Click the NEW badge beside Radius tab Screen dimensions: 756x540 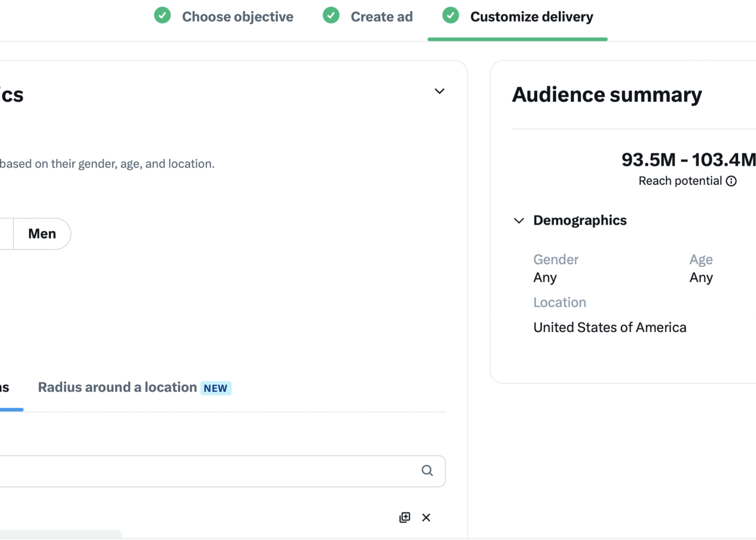pyautogui.click(x=215, y=388)
